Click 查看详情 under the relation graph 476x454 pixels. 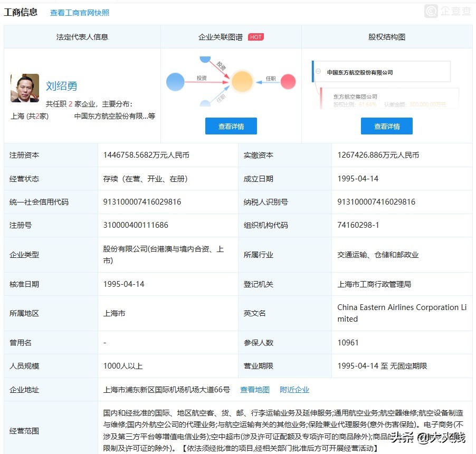click(231, 126)
